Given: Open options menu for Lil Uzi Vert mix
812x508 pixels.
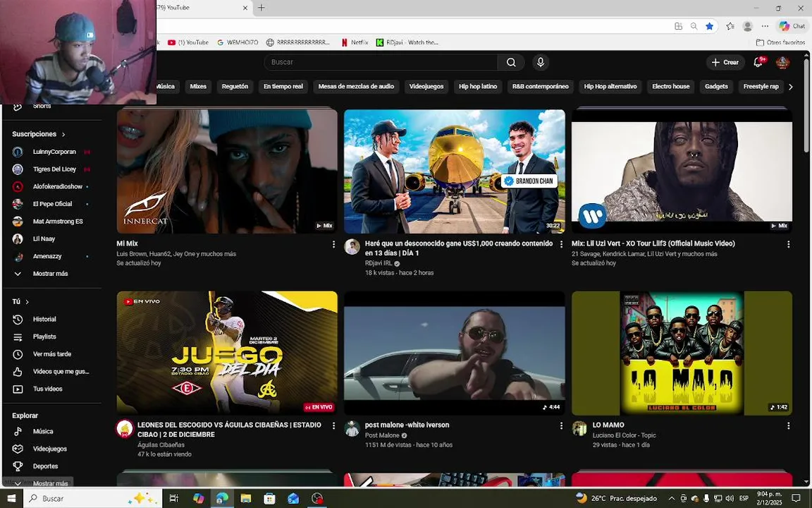Looking at the screenshot, I should click(789, 244).
